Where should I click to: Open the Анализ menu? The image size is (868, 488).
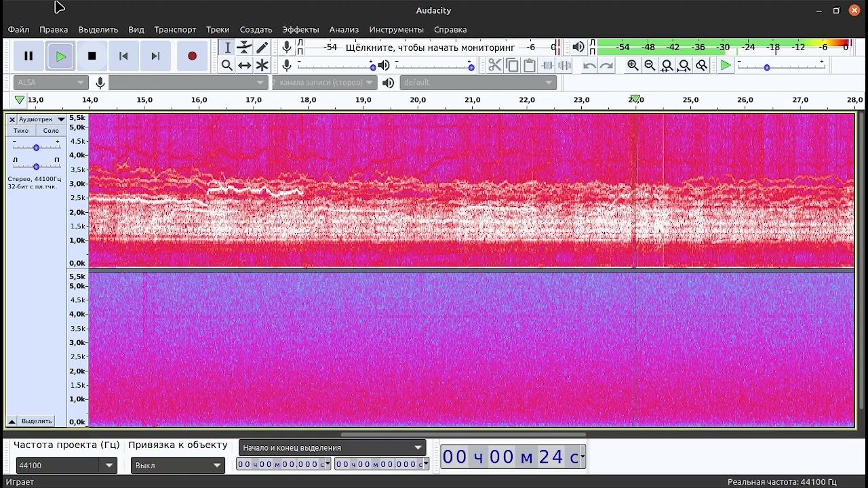pos(344,30)
